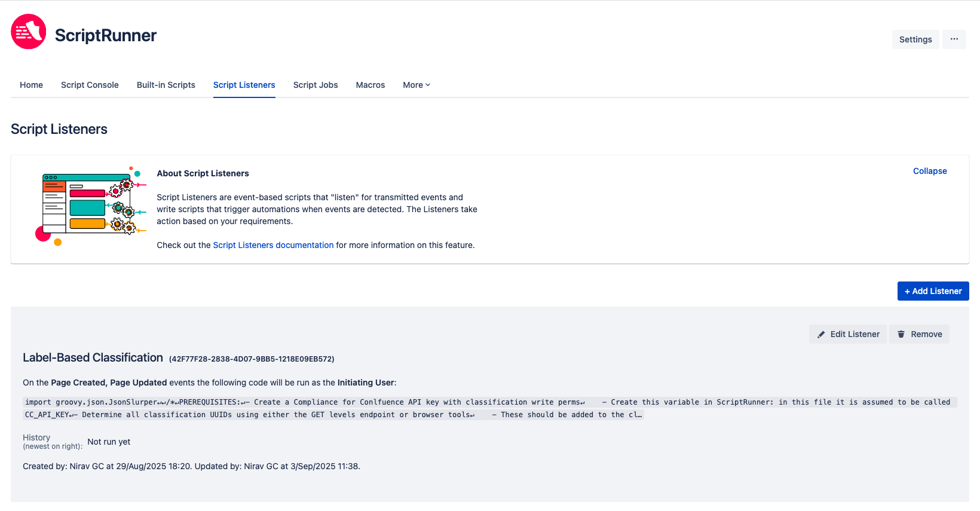Expand the More navigation dropdown

[x=416, y=85]
